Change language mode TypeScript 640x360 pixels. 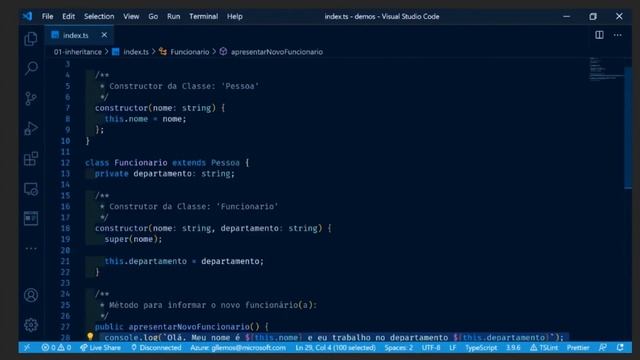coord(481,348)
